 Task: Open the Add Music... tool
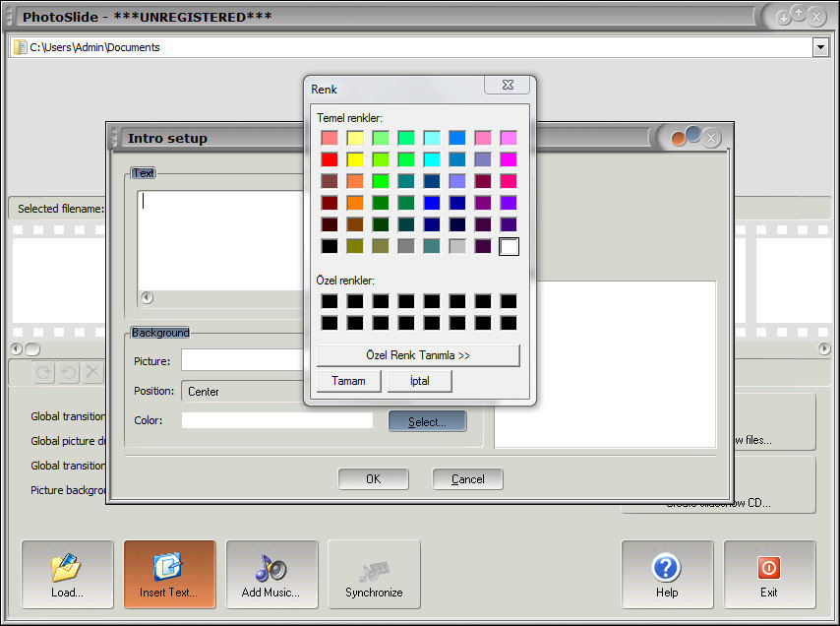tap(271, 574)
